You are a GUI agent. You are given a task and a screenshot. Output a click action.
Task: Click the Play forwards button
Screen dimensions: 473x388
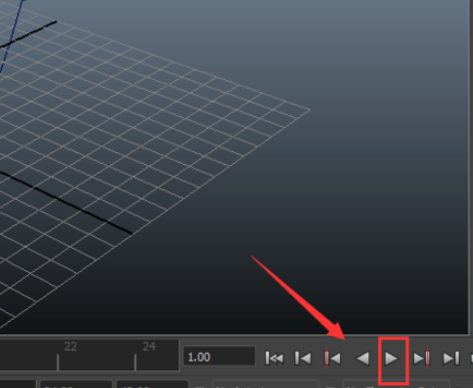click(x=392, y=359)
